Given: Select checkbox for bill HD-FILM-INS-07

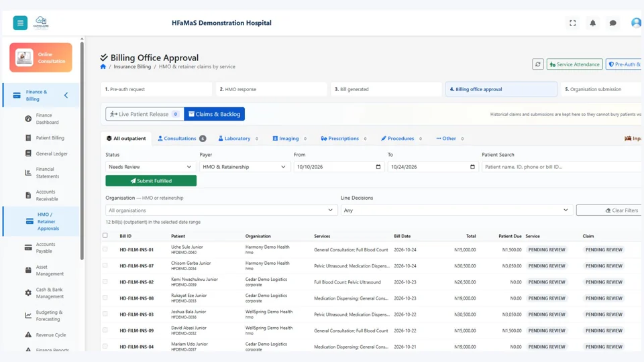Looking at the screenshot, I should 105,265.
